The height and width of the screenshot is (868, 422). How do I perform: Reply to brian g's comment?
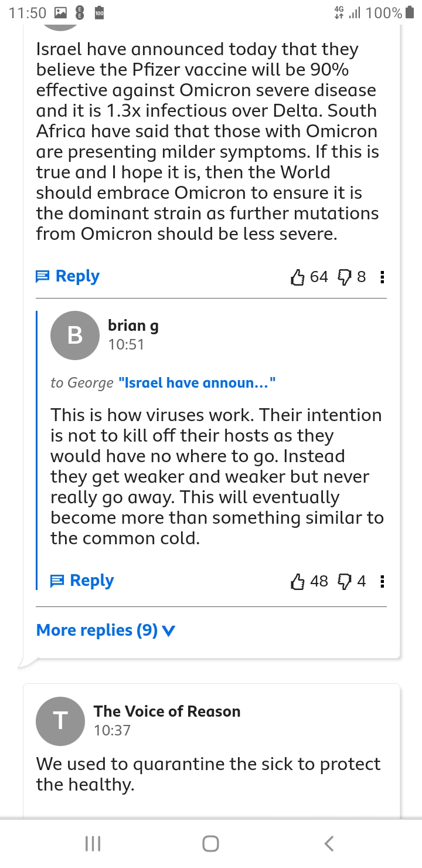pyautogui.click(x=82, y=581)
